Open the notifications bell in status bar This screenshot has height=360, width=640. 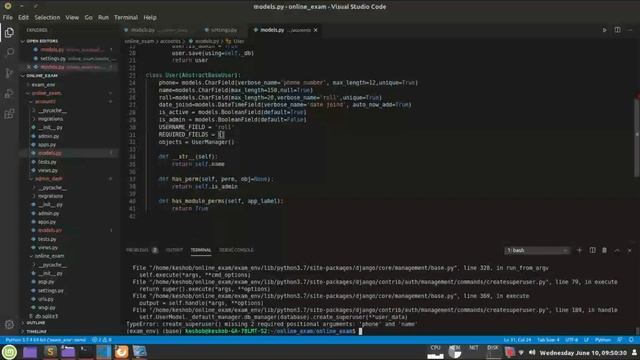tap(631, 340)
